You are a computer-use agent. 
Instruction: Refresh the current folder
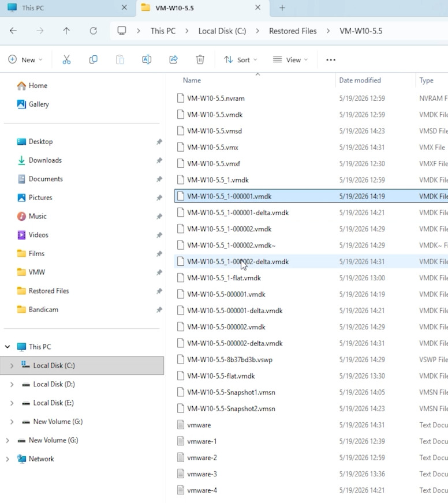[93, 31]
